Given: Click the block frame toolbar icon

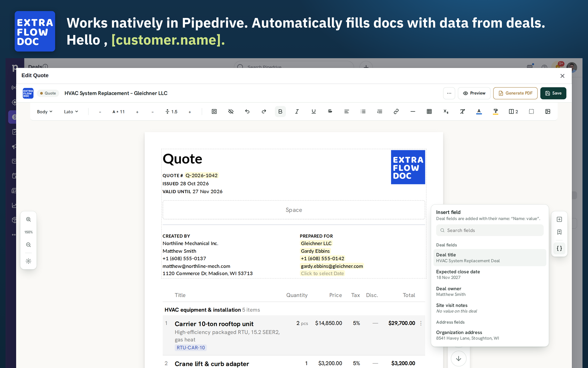Looking at the screenshot, I should coord(214,112).
